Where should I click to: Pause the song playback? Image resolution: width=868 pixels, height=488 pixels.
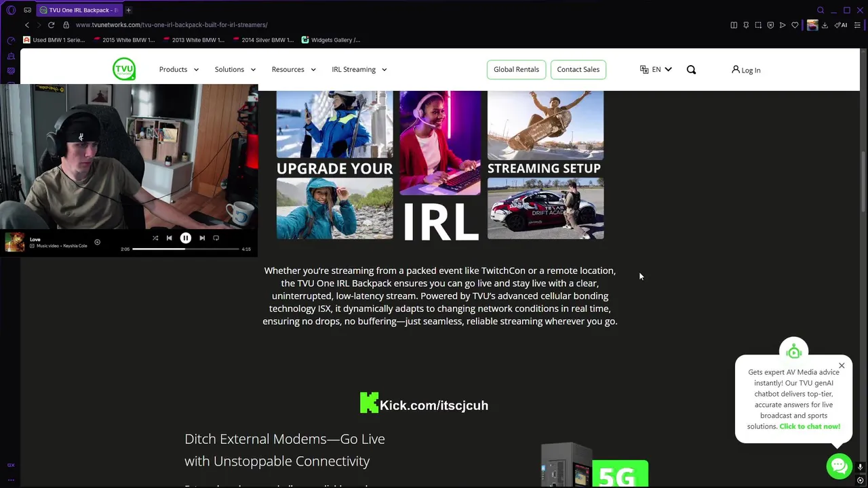185,238
